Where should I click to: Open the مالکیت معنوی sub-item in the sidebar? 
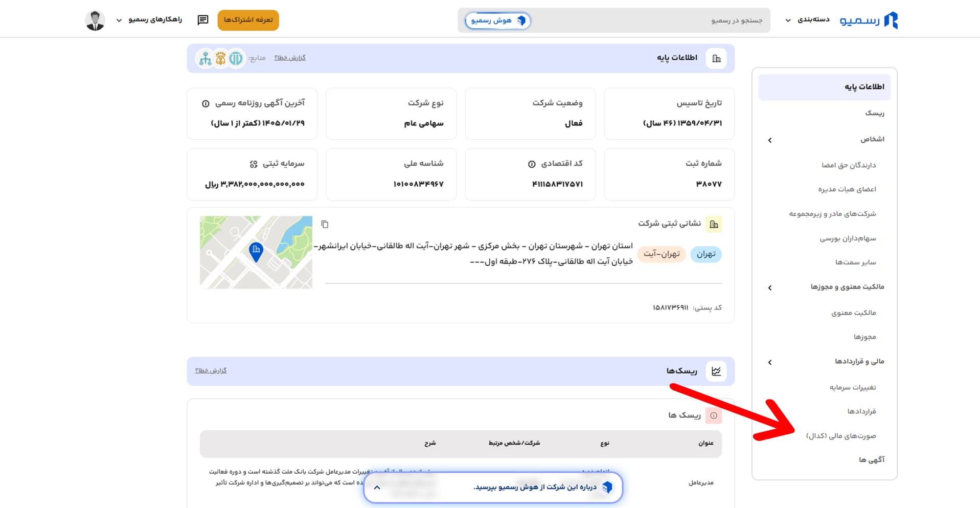click(x=854, y=313)
